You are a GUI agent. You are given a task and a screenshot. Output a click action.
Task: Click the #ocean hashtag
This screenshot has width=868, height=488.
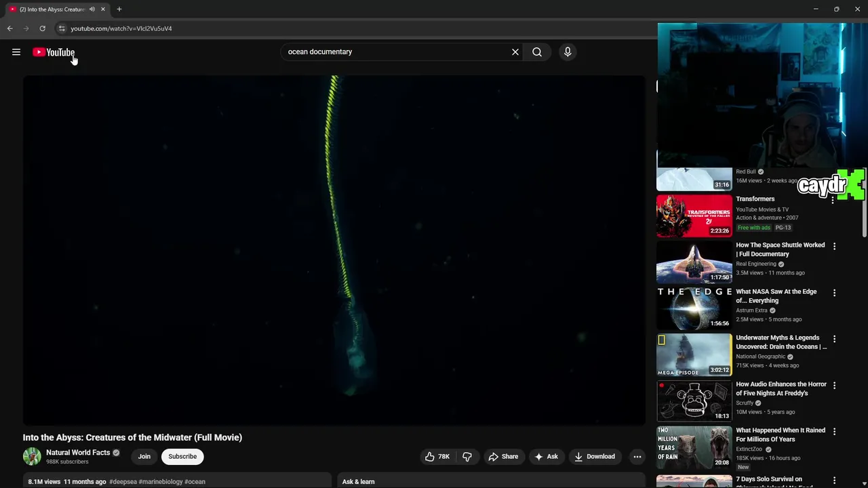click(195, 481)
